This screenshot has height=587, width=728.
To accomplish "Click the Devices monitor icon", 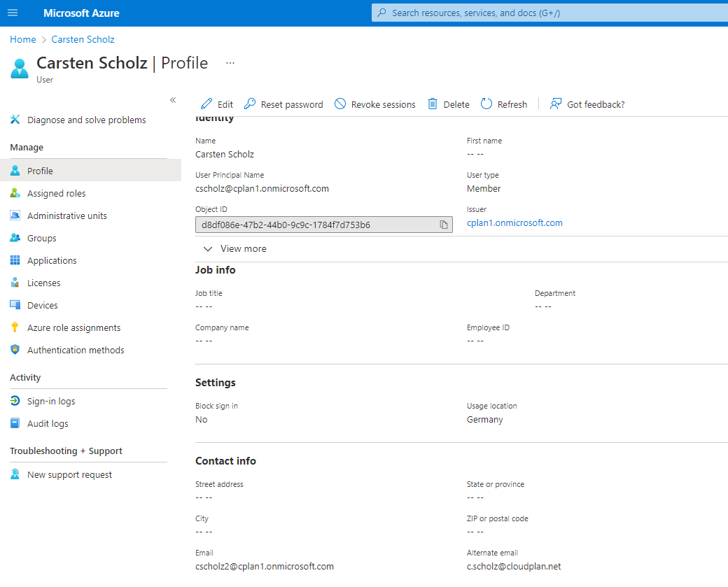I will tap(15, 305).
